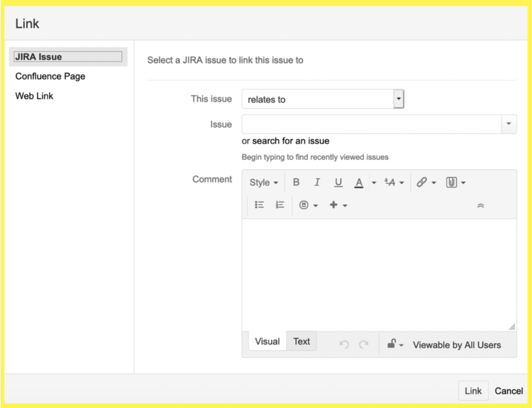Toggle underline formatting in comment editor
Viewport: 532px width, 408px height.
tap(338, 183)
